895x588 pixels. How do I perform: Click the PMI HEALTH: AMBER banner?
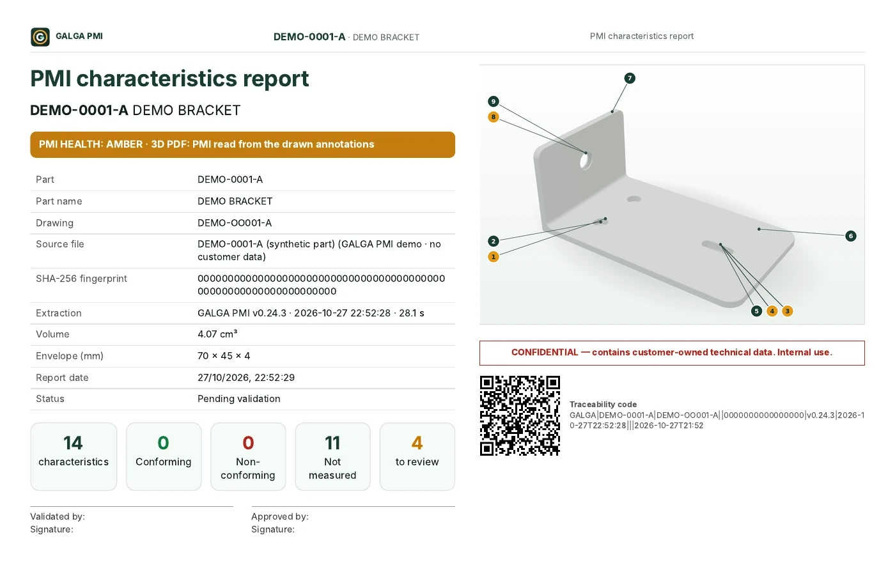[242, 144]
